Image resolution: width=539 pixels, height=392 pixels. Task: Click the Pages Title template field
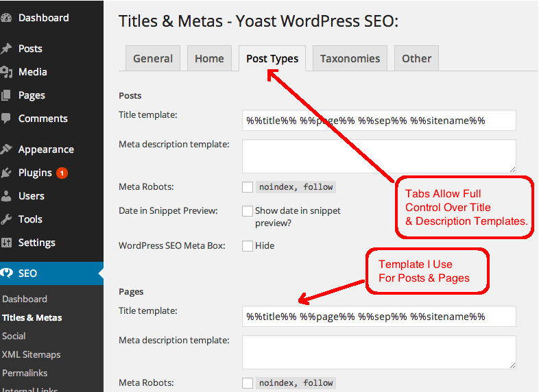click(379, 316)
